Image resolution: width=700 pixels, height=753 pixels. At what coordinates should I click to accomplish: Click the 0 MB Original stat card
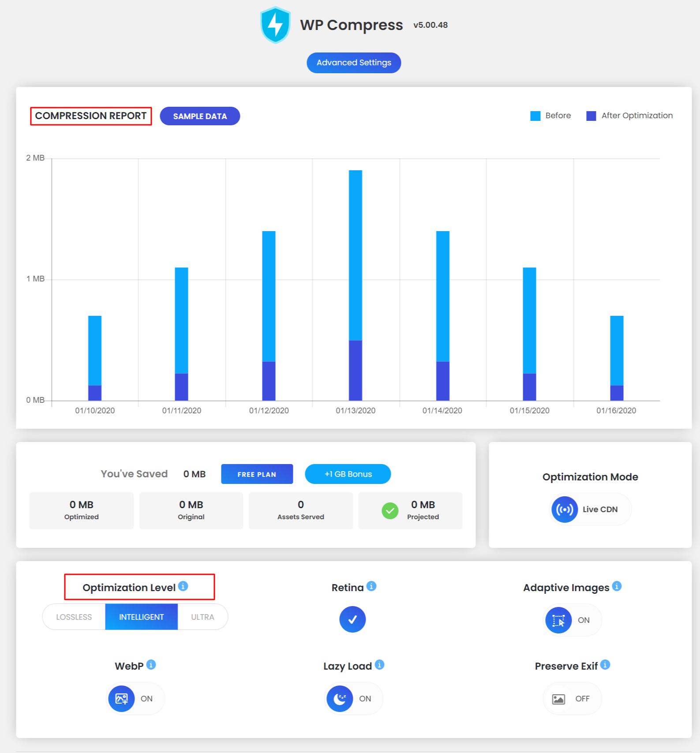(191, 511)
